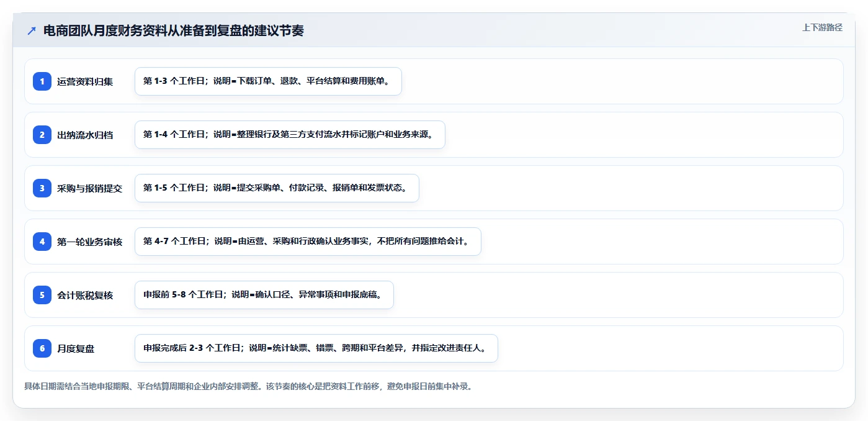Click the title 电商团队月度财务资料从准备到复盘的建议节奏

tap(174, 31)
